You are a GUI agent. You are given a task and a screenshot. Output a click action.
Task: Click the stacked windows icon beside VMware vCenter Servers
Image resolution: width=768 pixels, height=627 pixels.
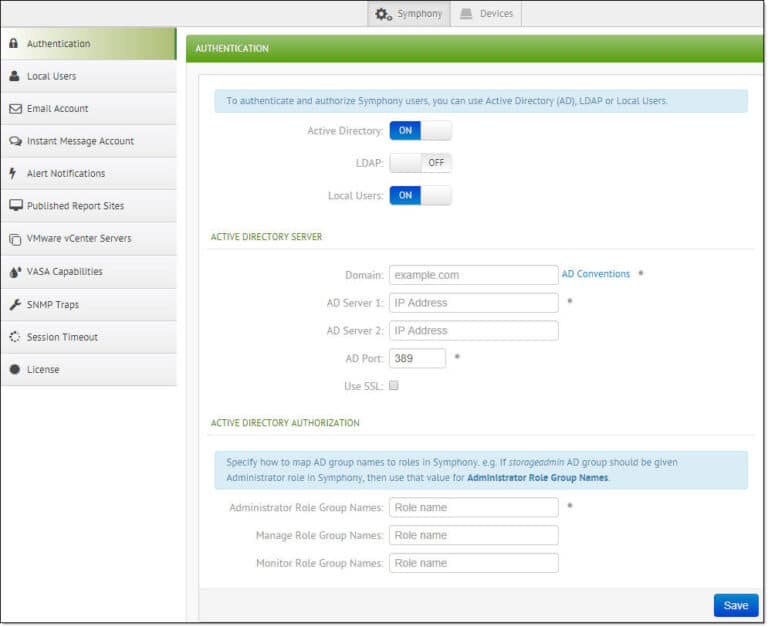[x=15, y=239]
